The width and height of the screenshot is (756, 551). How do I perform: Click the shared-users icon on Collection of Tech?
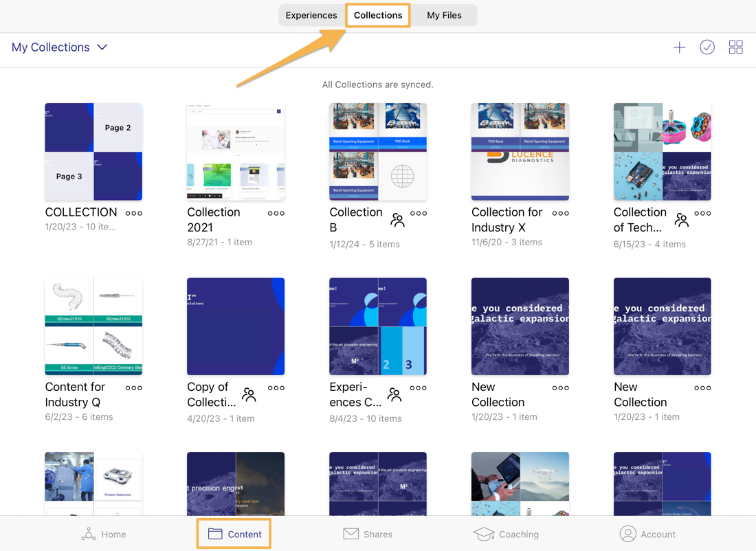tap(681, 220)
